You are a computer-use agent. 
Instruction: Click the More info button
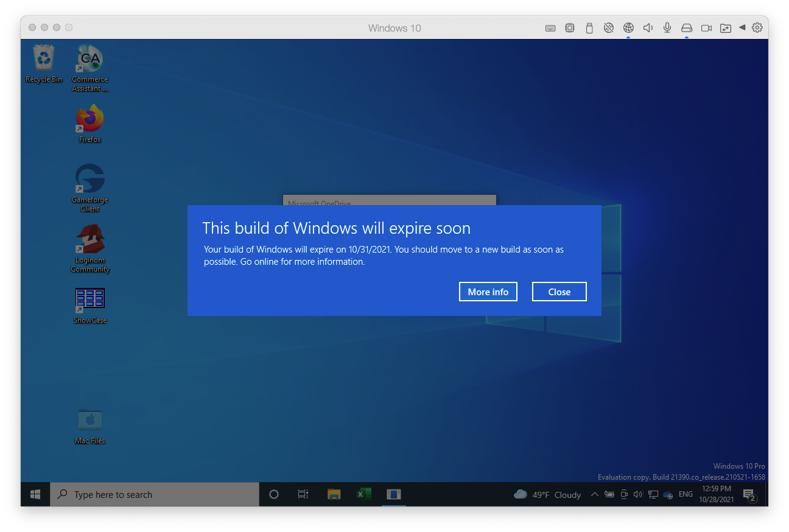pyautogui.click(x=488, y=292)
